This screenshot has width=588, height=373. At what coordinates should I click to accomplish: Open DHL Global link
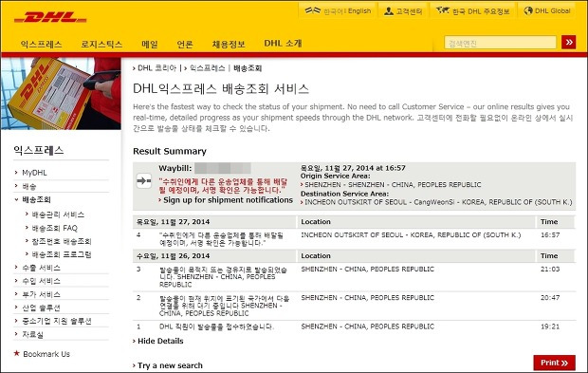point(547,10)
